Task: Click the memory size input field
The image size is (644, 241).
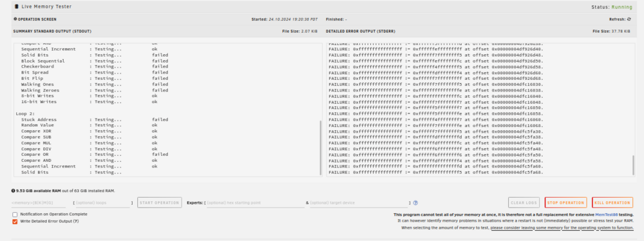Action: [x=38, y=203]
